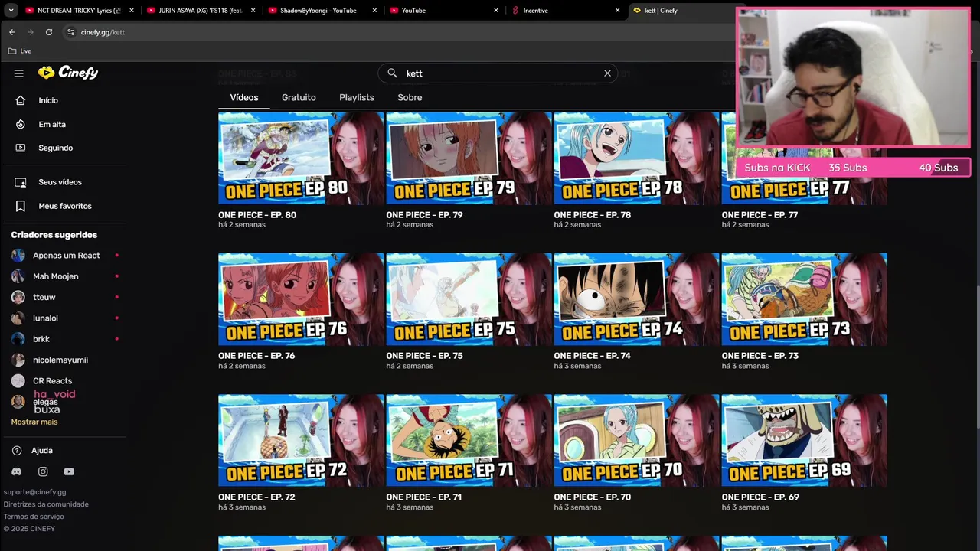
Task: Click Mah Moojen avatar
Action: coord(18,276)
